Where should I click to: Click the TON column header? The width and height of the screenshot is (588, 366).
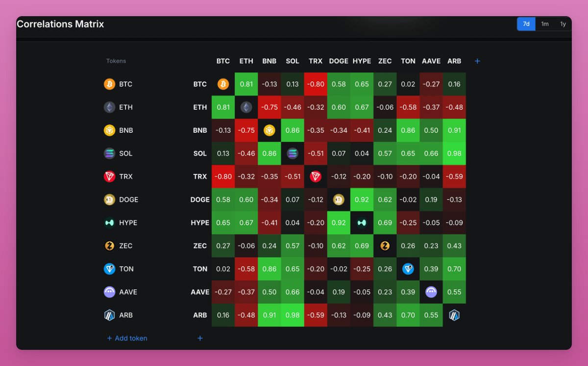[x=408, y=61]
